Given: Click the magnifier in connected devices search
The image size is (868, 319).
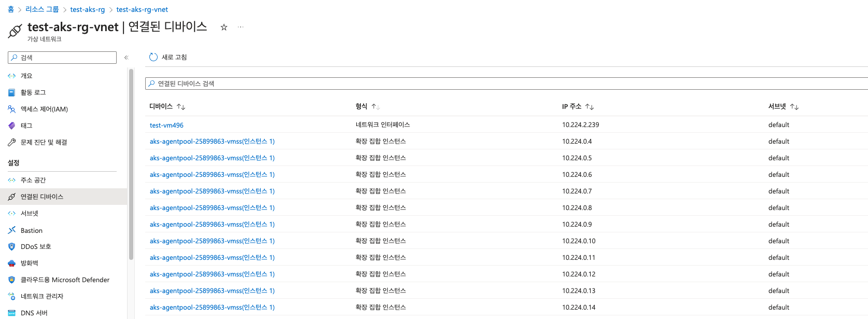Looking at the screenshot, I should [151, 84].
